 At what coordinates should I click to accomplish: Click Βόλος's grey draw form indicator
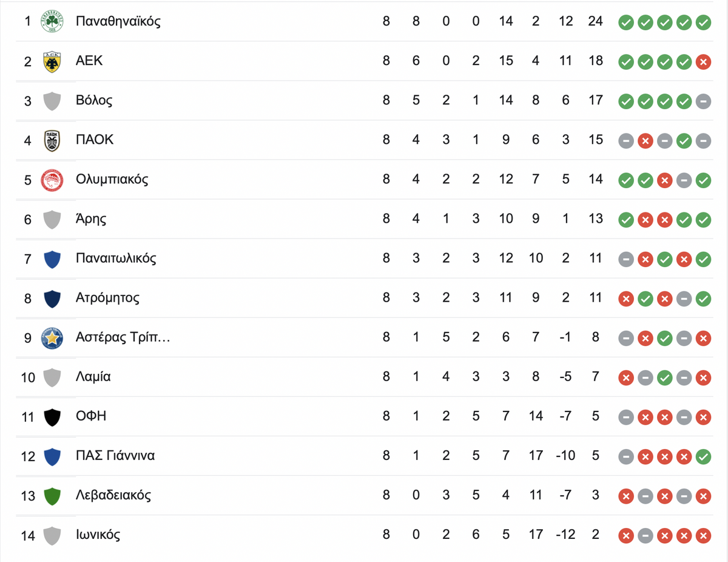(703, 101)
